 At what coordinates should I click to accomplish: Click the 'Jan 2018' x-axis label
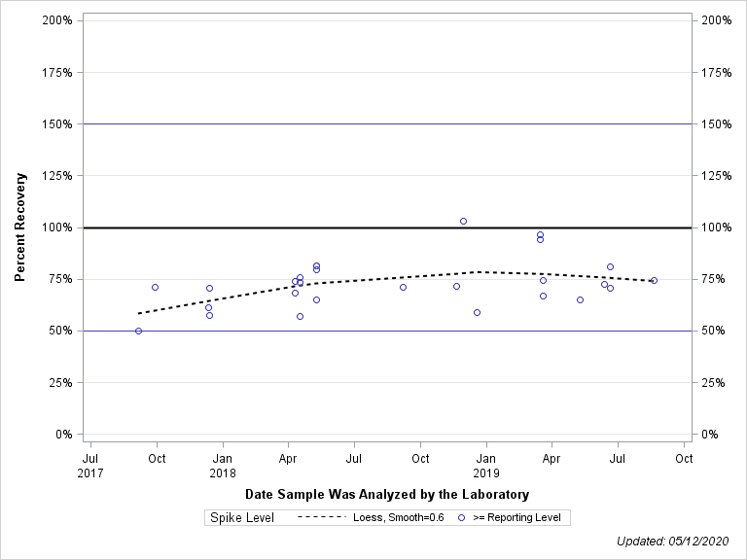click(x=223, y=466)
